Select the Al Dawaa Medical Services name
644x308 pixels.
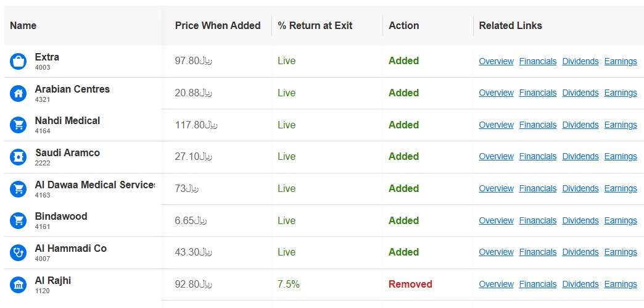pyautogui.click(x=95, y=185)
